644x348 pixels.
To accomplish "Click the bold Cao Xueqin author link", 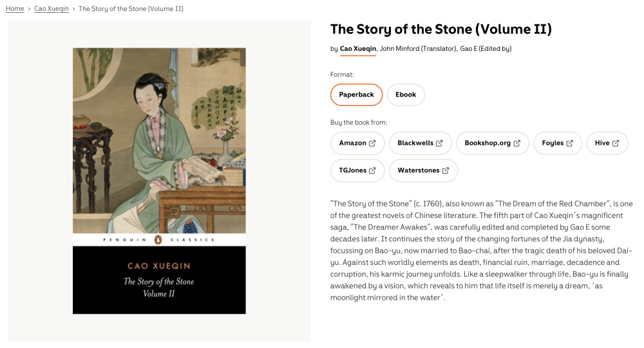I will [x=358, y=49].
